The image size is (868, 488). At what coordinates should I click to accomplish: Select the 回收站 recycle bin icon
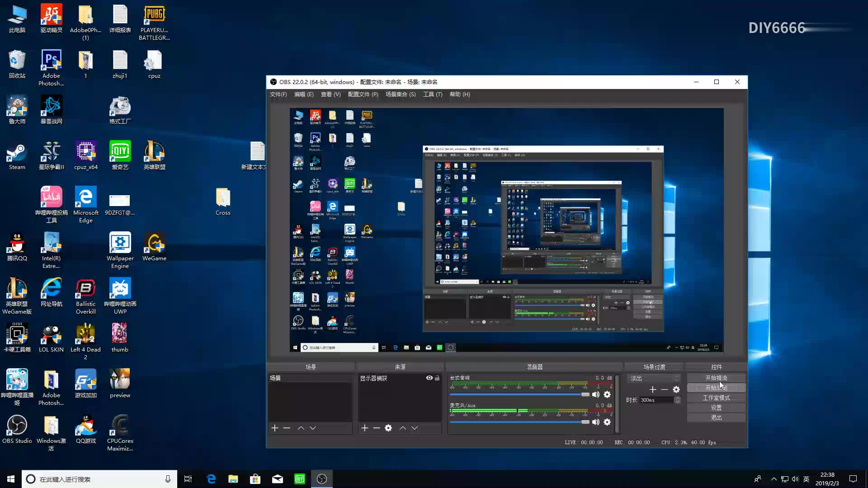[x=17, y=64]
